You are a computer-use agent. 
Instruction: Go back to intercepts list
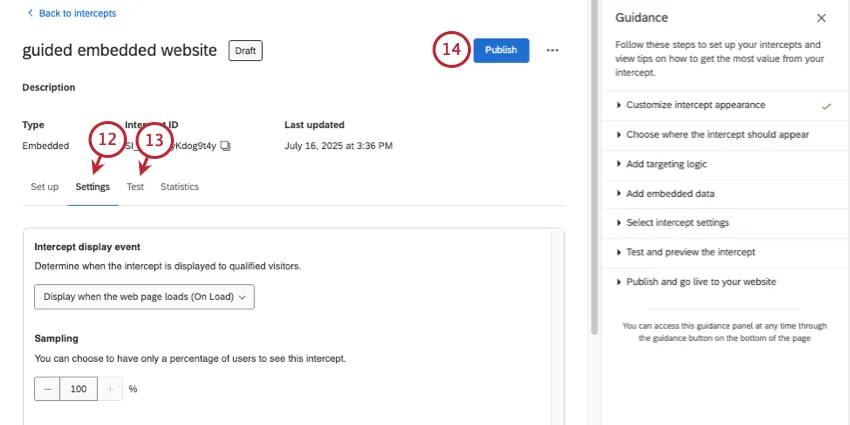click(x=71, y=13)
